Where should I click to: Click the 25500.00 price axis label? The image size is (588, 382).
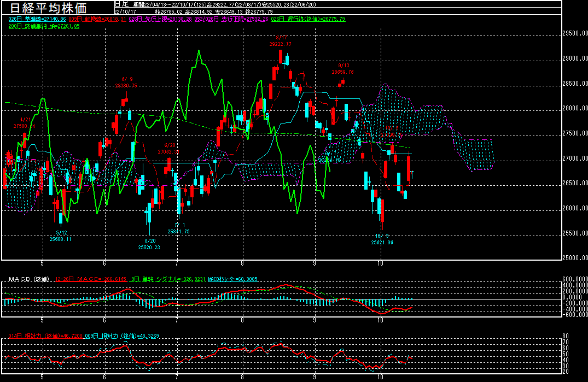click(575, 233)
